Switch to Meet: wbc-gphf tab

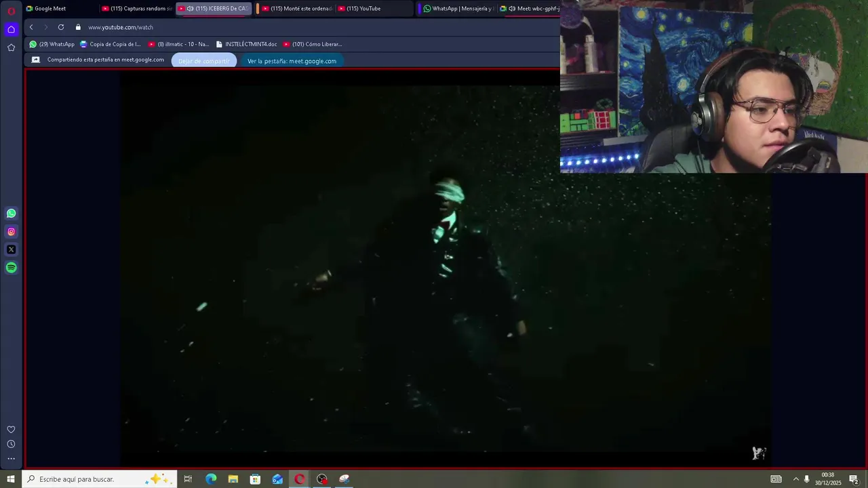tap(529, 9)
